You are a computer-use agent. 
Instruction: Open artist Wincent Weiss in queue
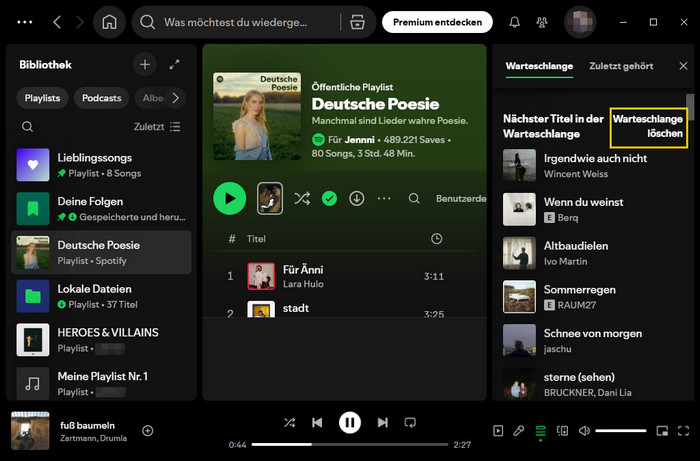(575, 174)
